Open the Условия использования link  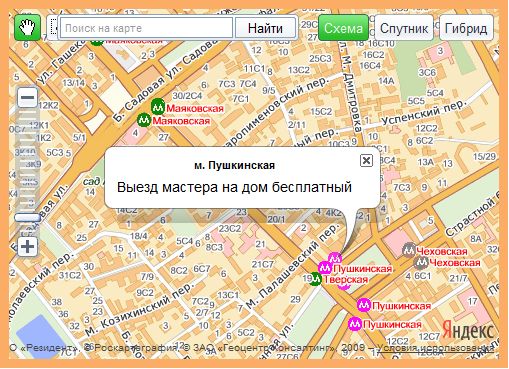[435, 348]
